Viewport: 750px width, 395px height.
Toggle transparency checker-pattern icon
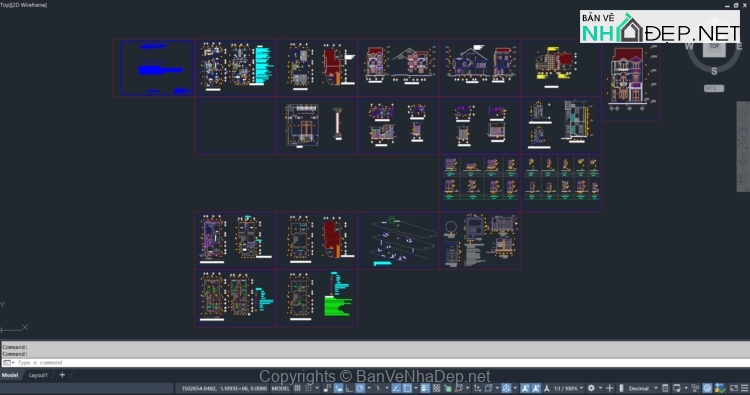[x=436, y=388]
